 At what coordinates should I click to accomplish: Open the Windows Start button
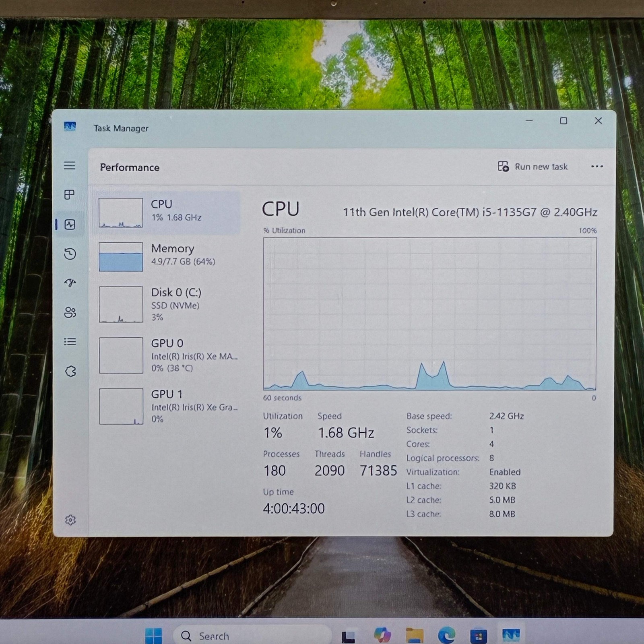pyautogui.click(x=153, y=636)
